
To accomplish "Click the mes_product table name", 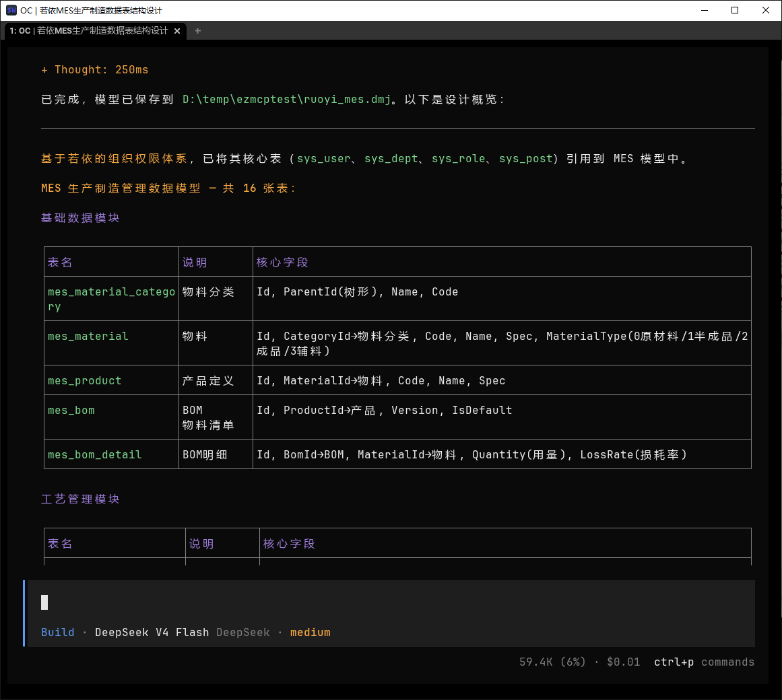I will (85, 381).
